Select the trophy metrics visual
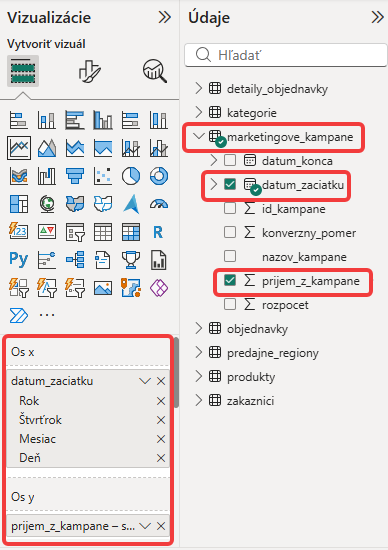The width and height of the screenshot is (388, 550). pyautogui.click(x=131, y=260)
